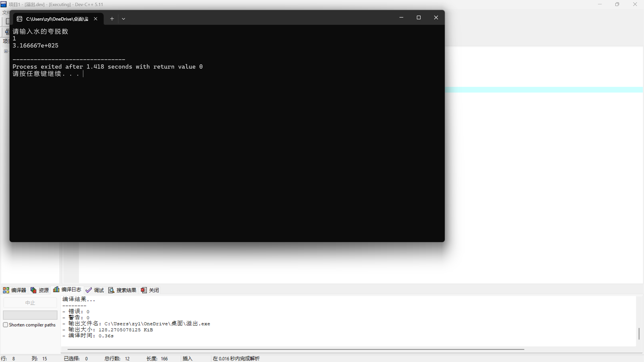Open the 编译器 compiler tab
The height and width of the screenshot is (362, 644).
[x=15, y=290]
